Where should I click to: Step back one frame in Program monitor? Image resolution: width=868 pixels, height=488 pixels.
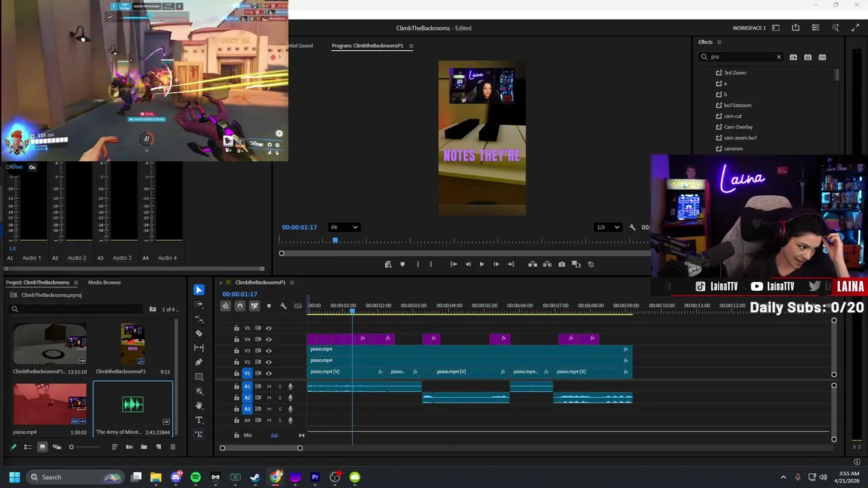coord(468,264)
